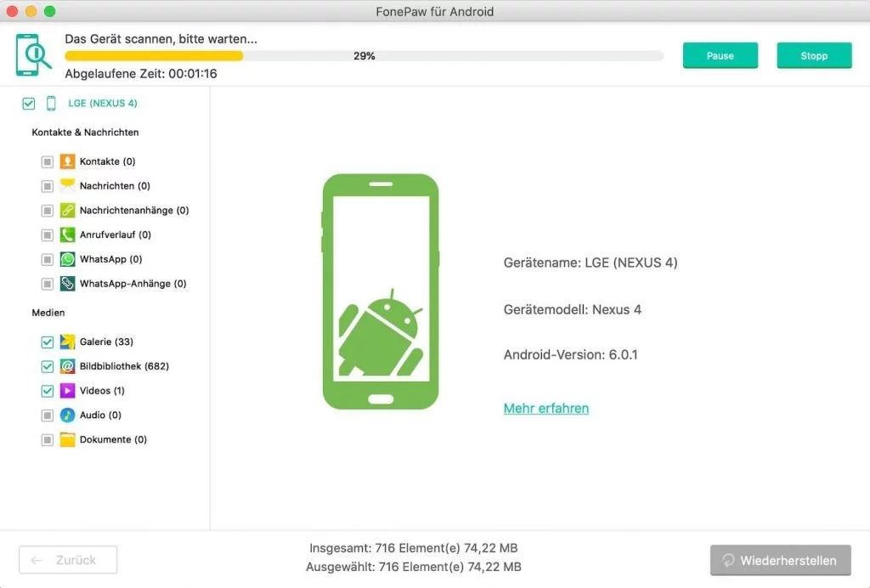Select the Galerie (33) entry

click(x=106, y=342)
